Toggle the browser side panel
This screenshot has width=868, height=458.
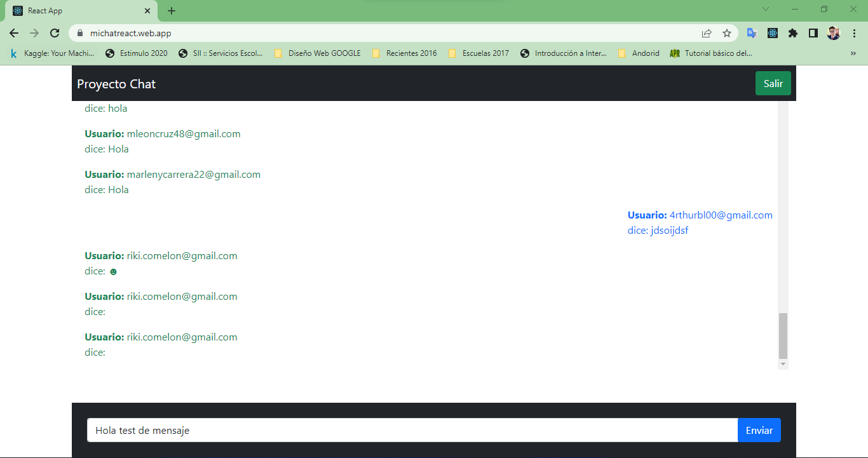coord(813,33)
